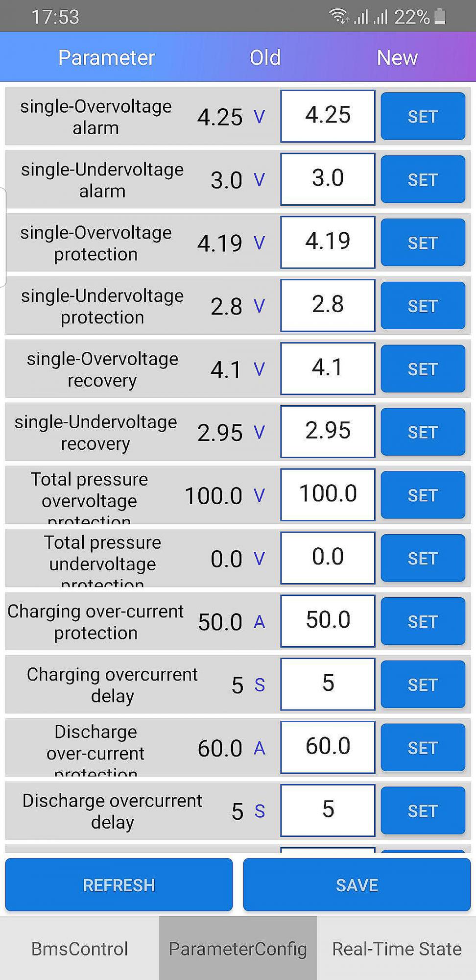Hit SET for Discharge over-current protection
Image resolution: width=476 pixels, height=980 pixels.
point(423,748)
